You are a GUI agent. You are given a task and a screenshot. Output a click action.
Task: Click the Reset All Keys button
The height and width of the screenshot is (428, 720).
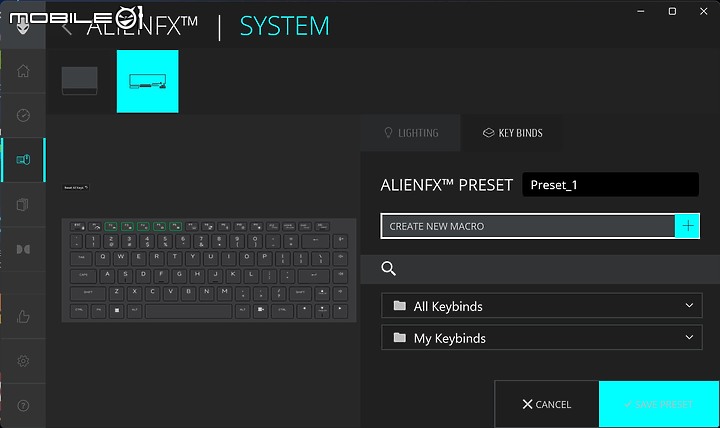point(76,187)
